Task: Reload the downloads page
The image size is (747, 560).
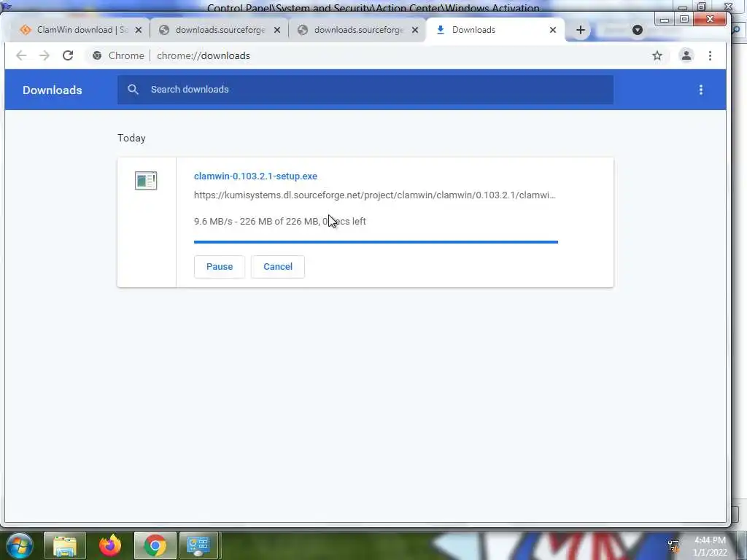Action: click(x=68, y=55)
